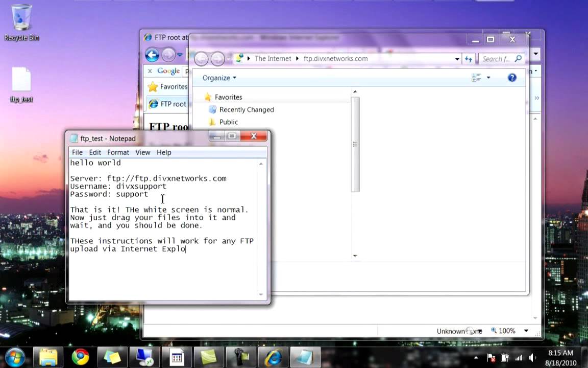
Task: Minimize the Notepad window
Action: (217, 136)
